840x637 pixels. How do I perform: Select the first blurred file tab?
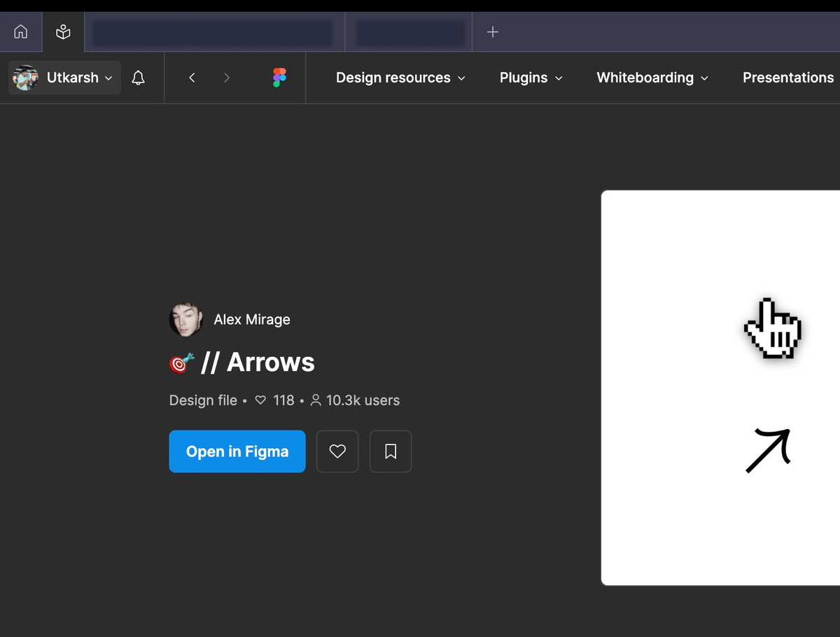point(214,33)
